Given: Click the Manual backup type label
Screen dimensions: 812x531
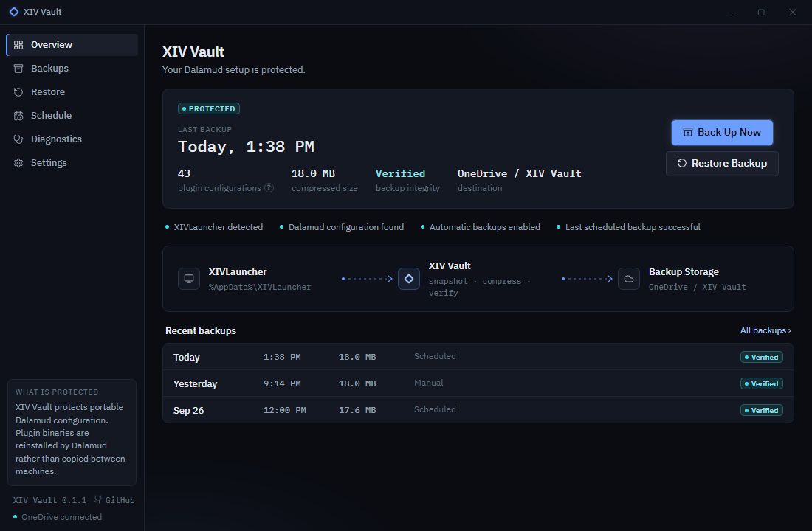Looking at the screenshot, I should (429, 383).
